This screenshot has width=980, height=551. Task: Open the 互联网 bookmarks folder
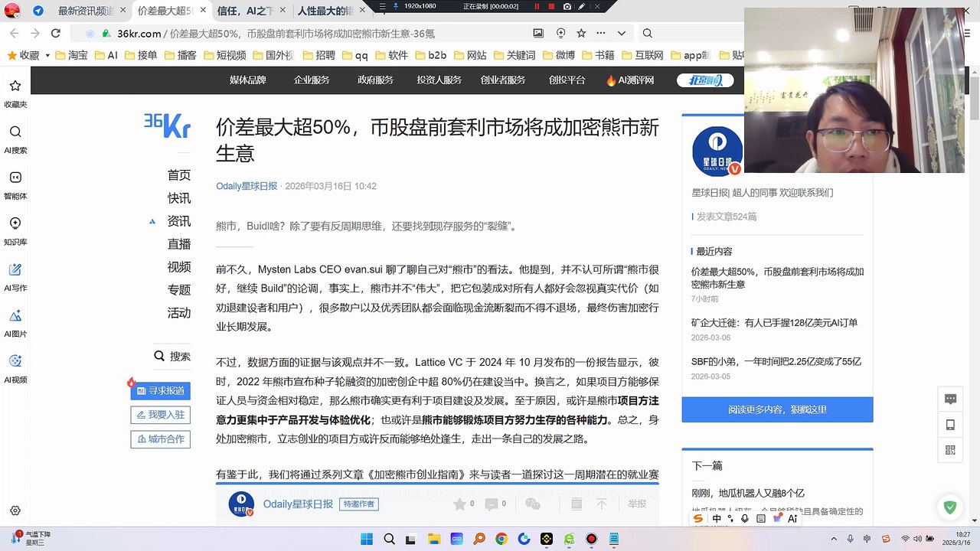(642, 56)
